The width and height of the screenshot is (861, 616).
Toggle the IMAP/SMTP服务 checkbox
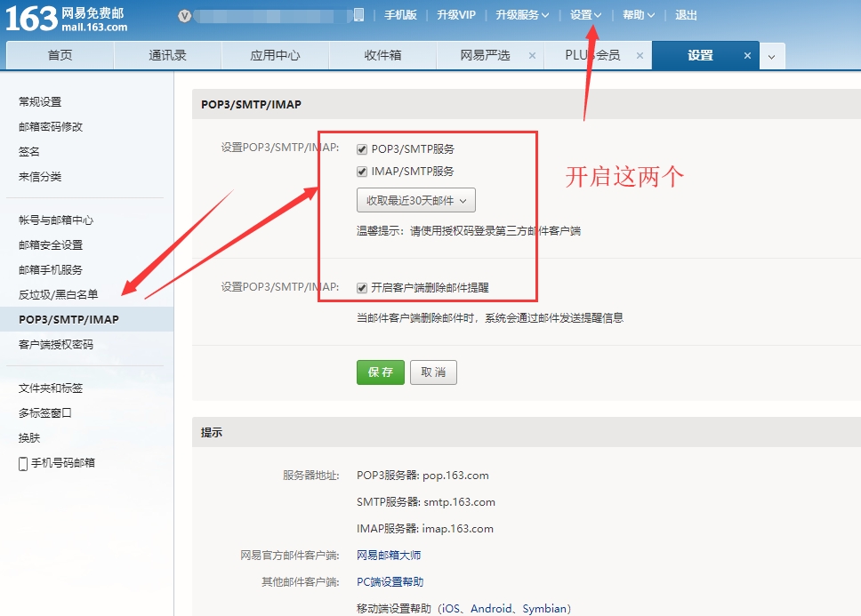click(362, 172)
